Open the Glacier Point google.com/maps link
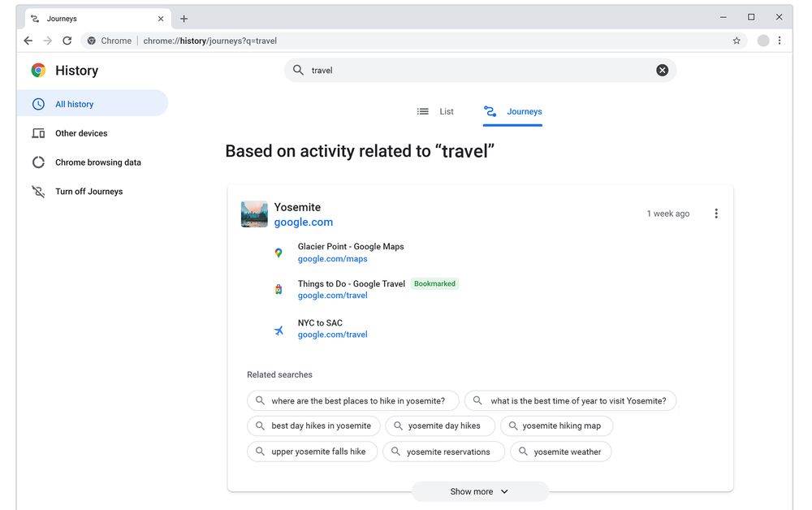 [332, 259]
